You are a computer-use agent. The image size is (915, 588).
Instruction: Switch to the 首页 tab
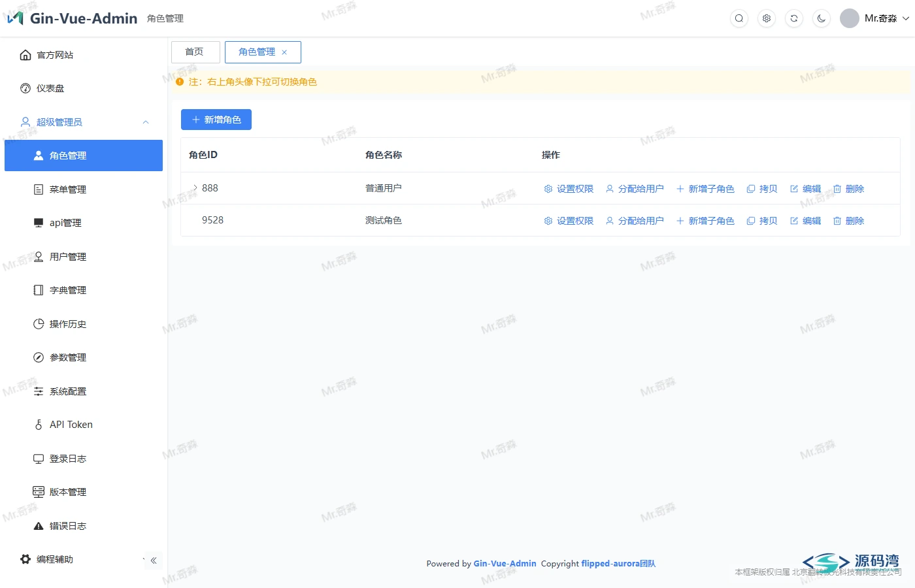(195, 52)
